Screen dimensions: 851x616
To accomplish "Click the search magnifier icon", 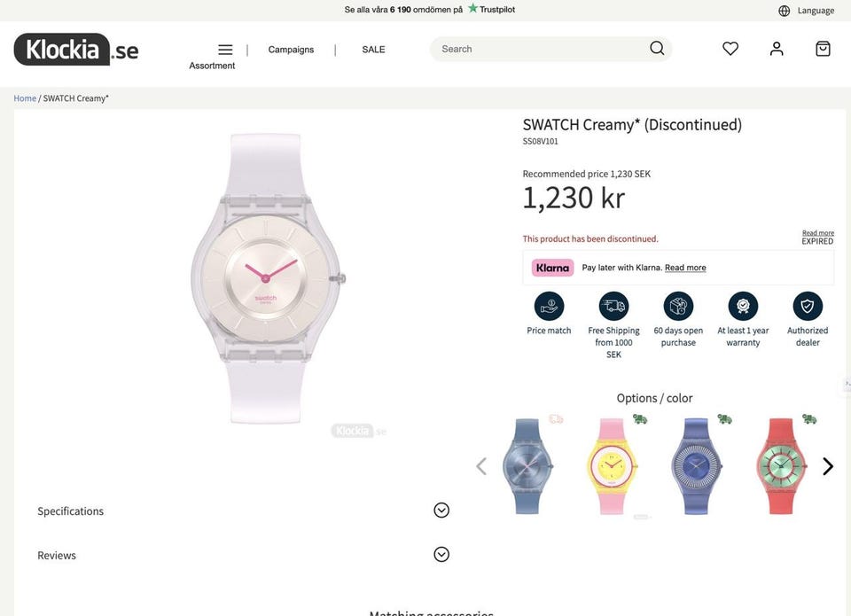I will (657, 48).
